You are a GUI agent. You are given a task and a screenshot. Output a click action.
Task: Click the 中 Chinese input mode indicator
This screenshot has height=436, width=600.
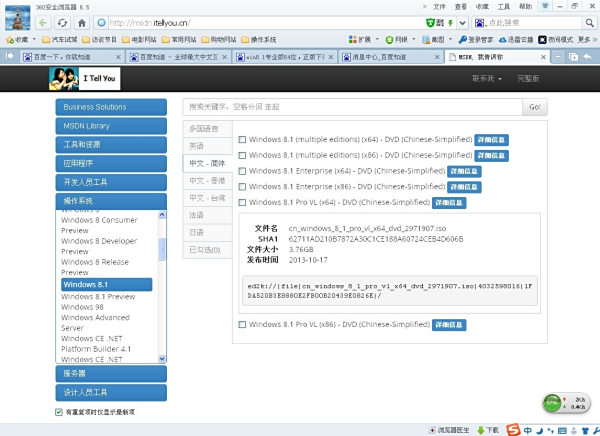pyautogui.click(x=528, y=430)
